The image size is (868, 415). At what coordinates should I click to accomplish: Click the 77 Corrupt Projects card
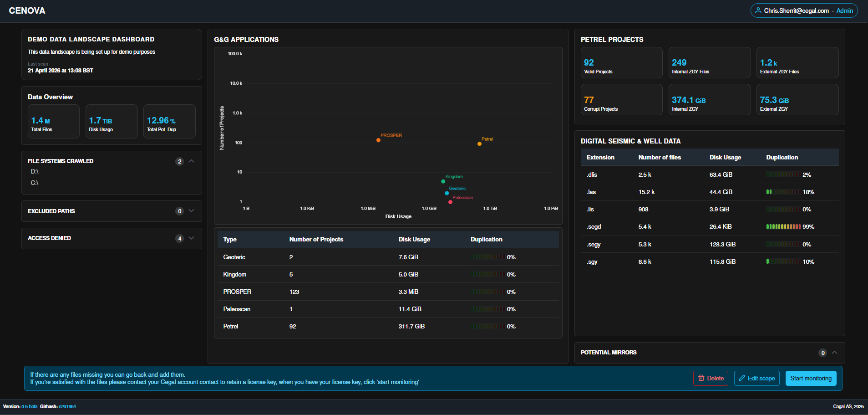click(x=621, y=100)
